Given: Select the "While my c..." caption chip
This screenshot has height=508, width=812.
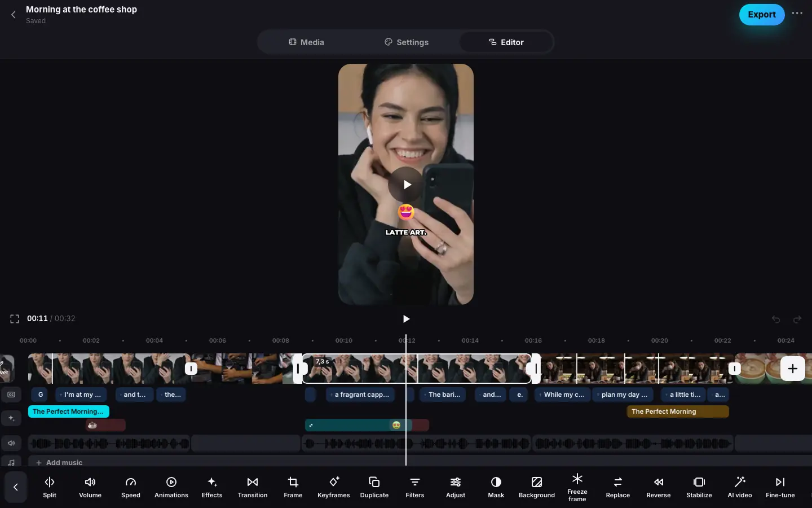Looking at the screenshot, I should [562, 395].
